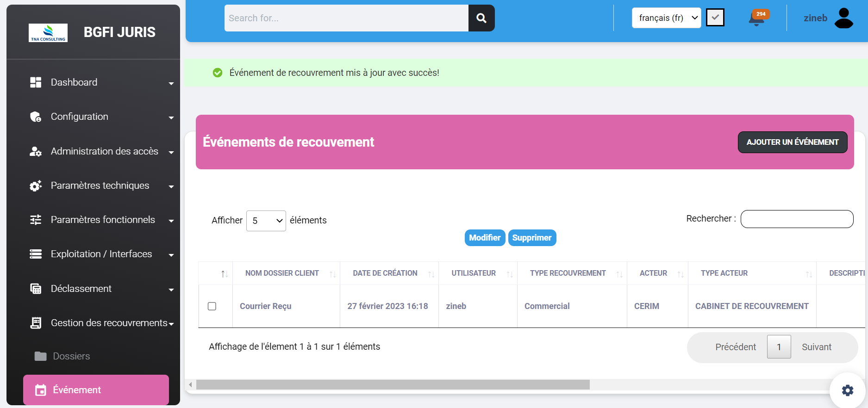The height and width of the screenshot is (408, 868).
Task: Click the Ajouter un événement button
Action: (792, 142)
